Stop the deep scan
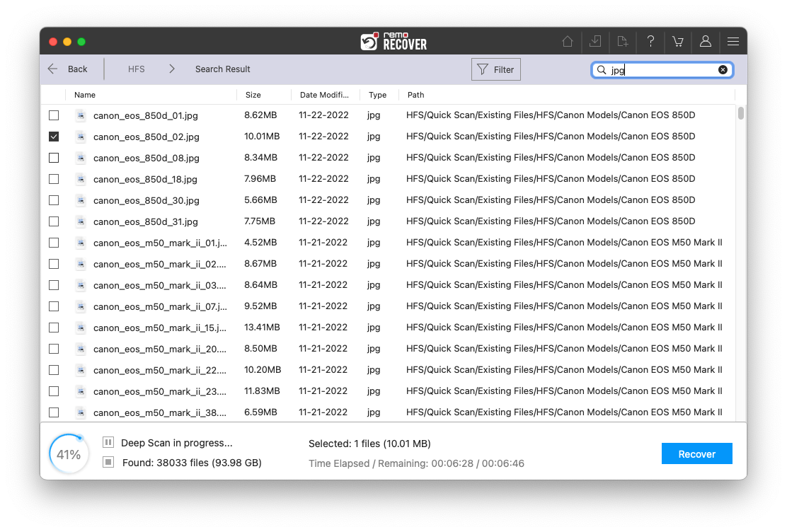 [108, 463]
